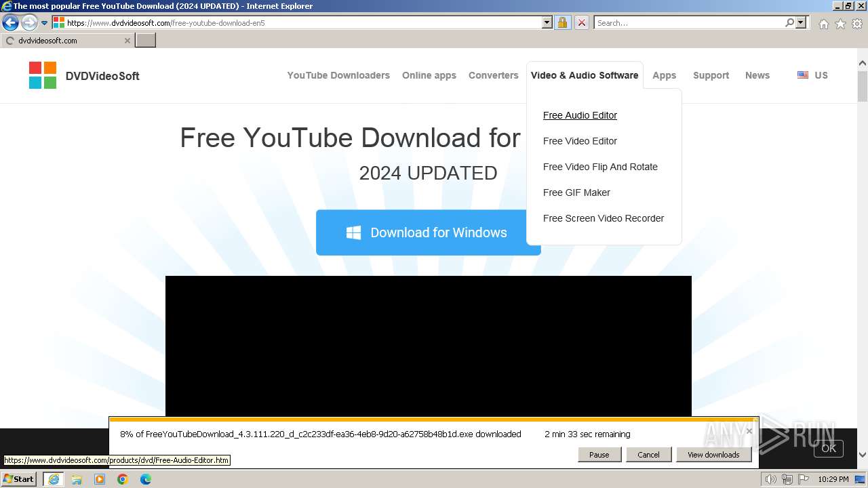
Task: Click the 10:29 PM clock
Action: [833, 479]
